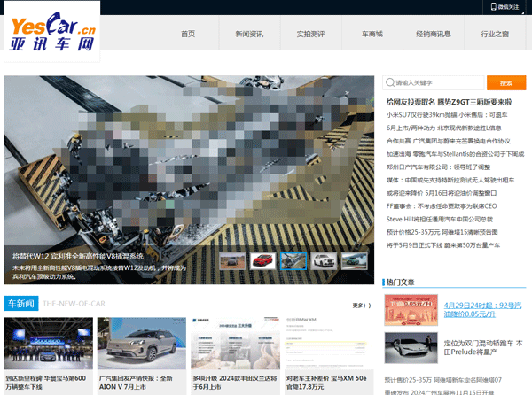Click the 本田Prelude hot article thumbnail
Viewport: 532px width, 395px height.
411,347
